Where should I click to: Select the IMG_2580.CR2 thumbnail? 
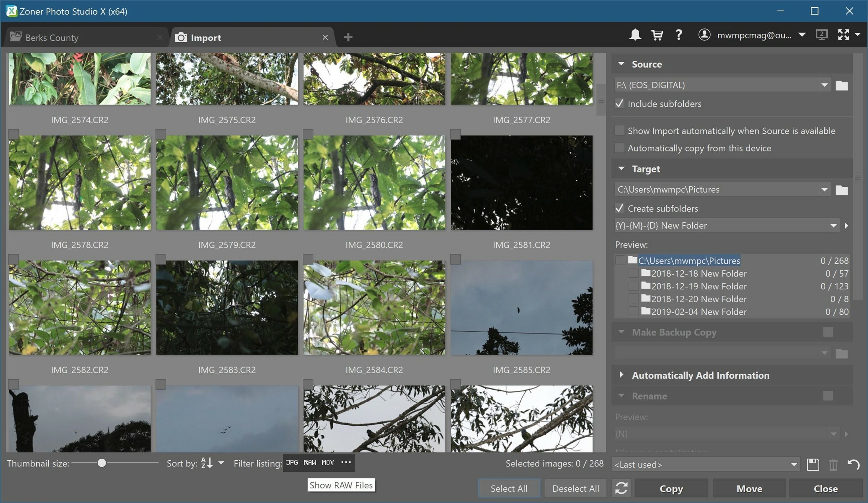(x=374, y=182)
